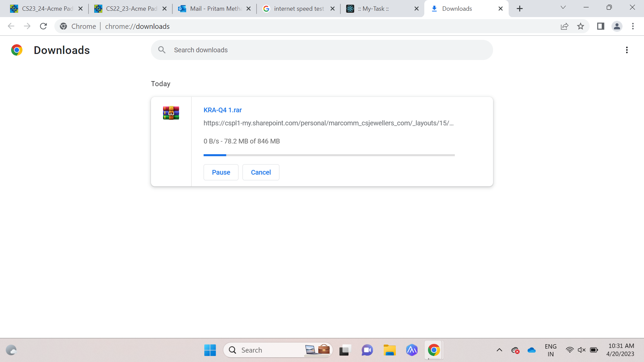Open the Chrome profile avatar
This screenshot has width=644, height=362.
click(617, 26)
